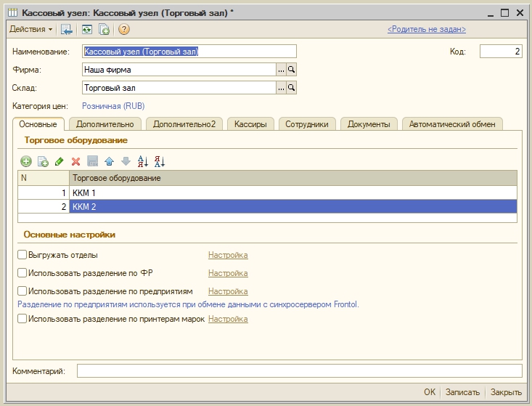
Task: Check Использовать разделение по принтерам марок
Action: pos(22,319)
